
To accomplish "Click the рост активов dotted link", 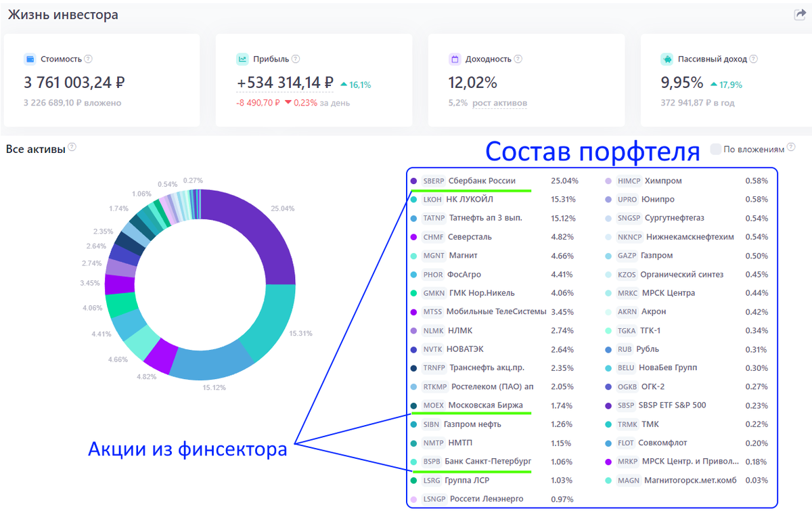I will pyautogui.click(x=499, y=103).
